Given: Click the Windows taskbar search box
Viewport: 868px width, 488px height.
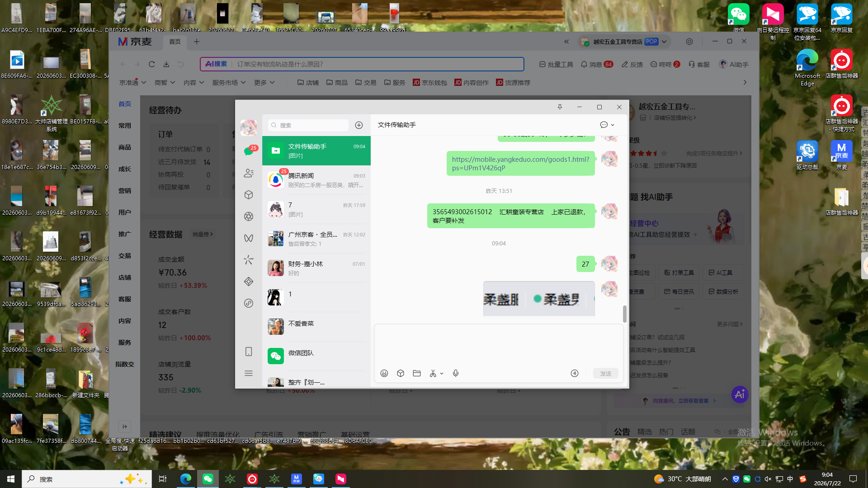Looking at the screenshot, I should pos(87,479).
